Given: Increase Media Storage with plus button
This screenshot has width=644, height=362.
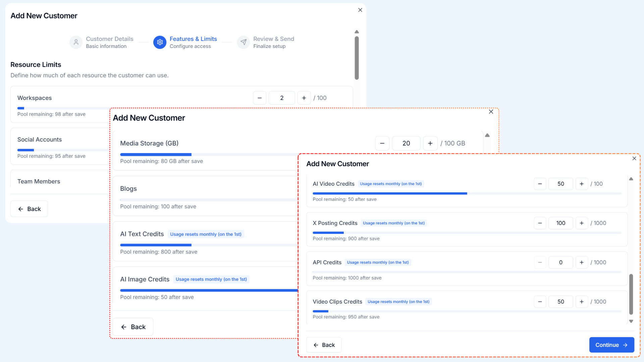Looking at the screenshot, I should click(x=430, y=143).
